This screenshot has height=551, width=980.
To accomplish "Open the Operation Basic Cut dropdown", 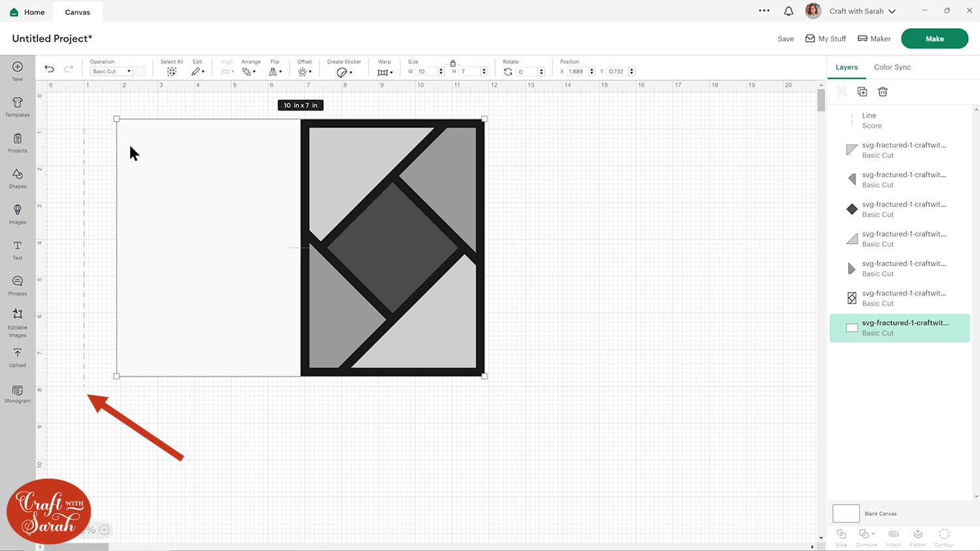I will [111, 71].
